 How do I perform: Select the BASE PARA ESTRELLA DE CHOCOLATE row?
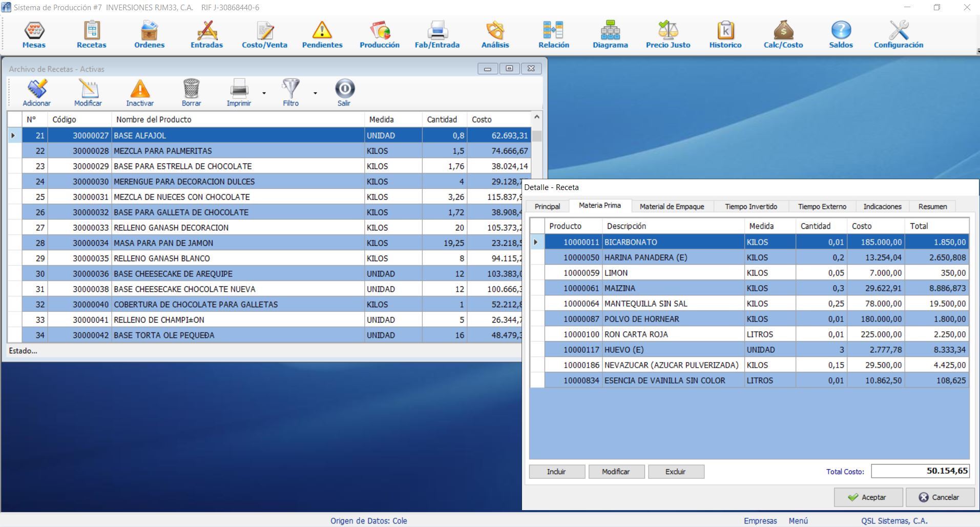tap(270, 166)
